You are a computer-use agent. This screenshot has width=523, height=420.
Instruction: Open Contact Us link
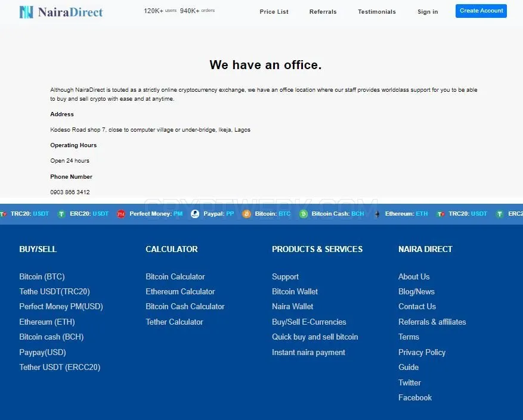[417, 307]
